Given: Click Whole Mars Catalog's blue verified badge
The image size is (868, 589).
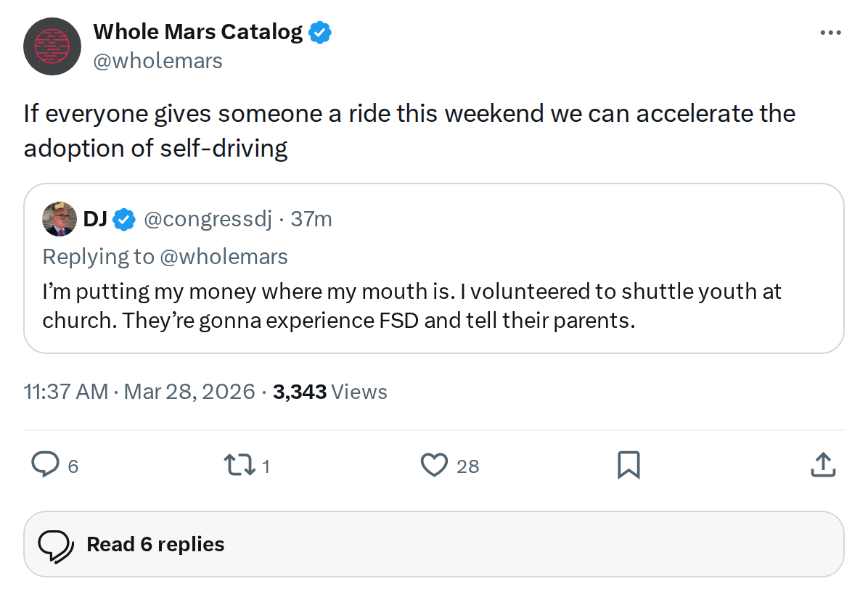Looking at the screenshot, I should (320, 32).
